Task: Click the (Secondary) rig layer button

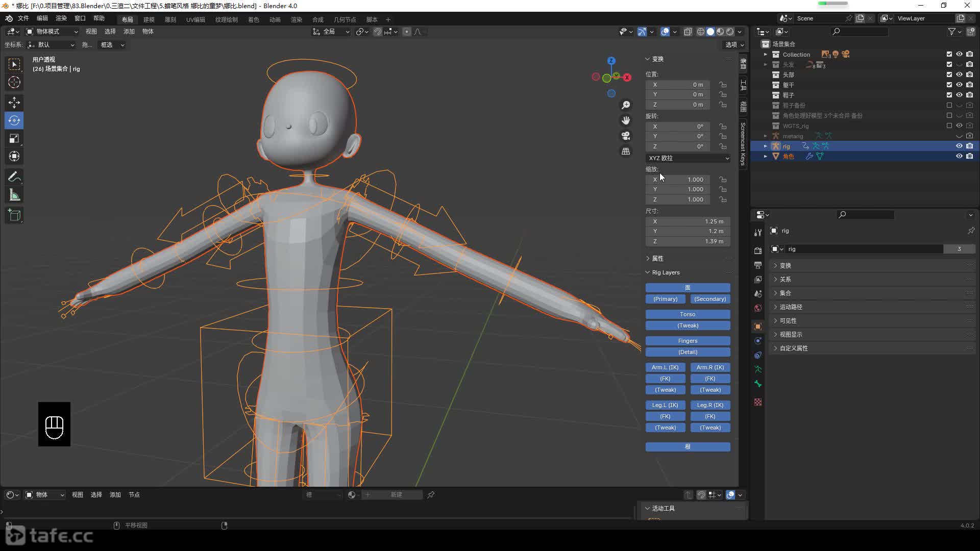Action: pyautogui.click(x=710, y=299)
